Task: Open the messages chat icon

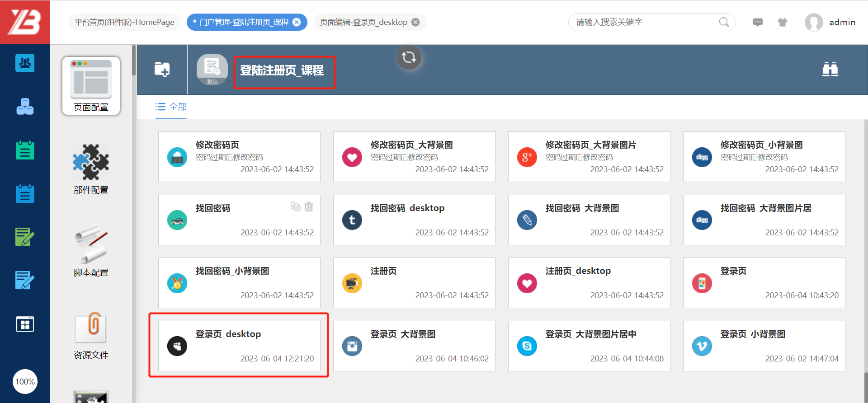Action: 758,22
